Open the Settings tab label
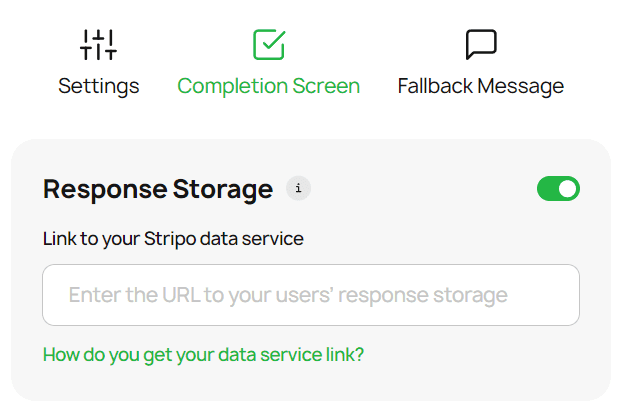 [x=98, y=86]
